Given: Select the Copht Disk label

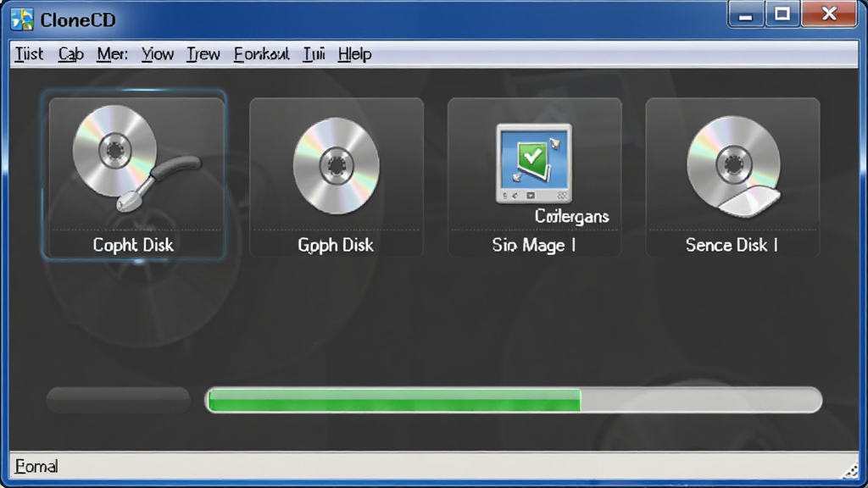Looking at the screenshot, I should [x=133, y=245].
